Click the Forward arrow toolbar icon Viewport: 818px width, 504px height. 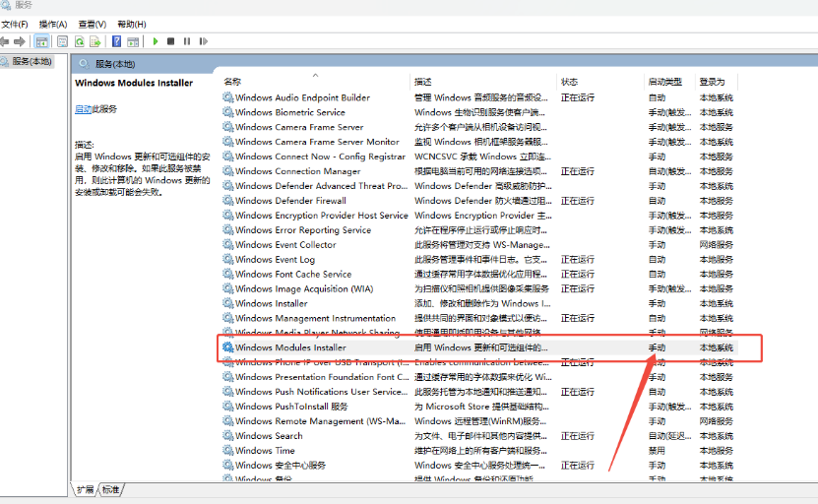pyautogui.click(x=20, y=41)
